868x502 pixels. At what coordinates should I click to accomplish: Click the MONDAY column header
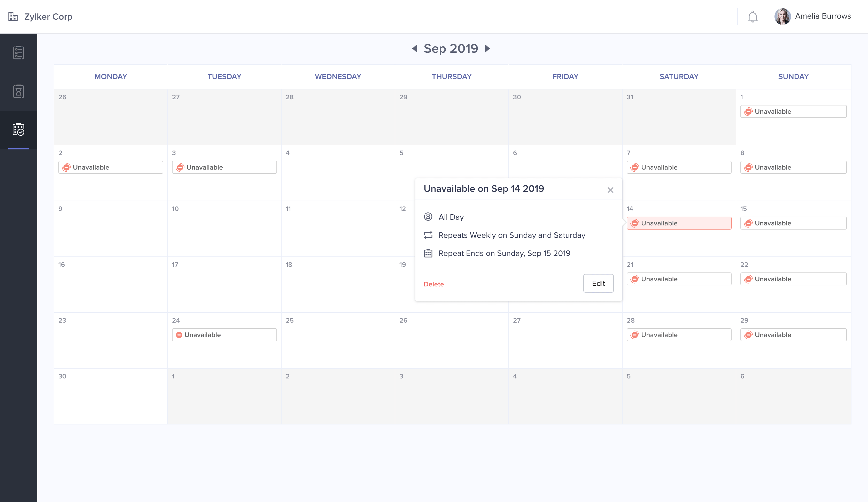[x=111, y=77]
